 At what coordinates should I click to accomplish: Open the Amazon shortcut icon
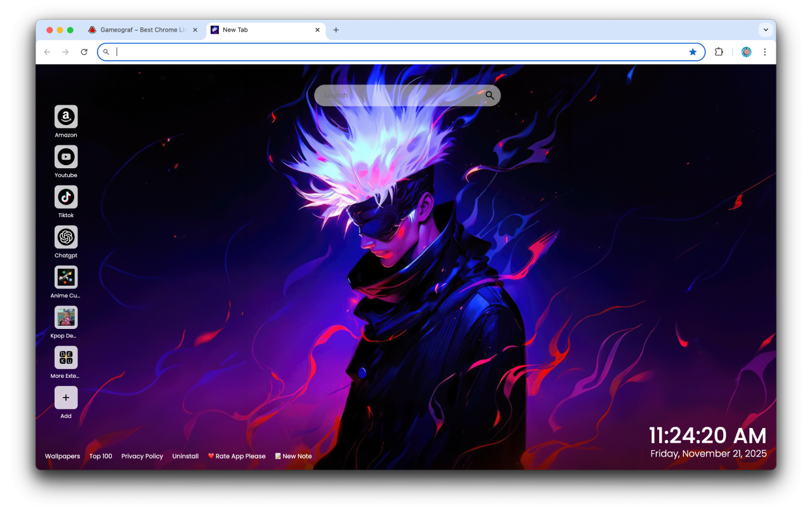(x=66, y=117)
